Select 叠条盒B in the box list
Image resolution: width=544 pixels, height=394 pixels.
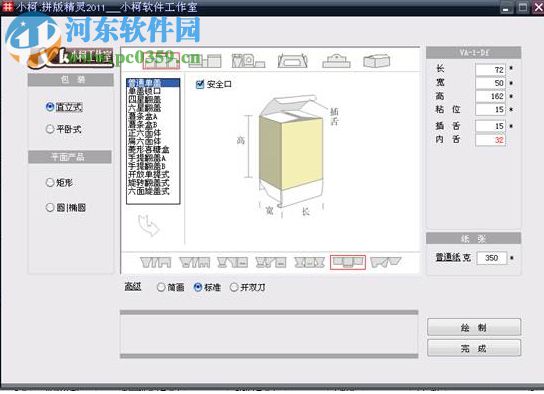(153, 125)
